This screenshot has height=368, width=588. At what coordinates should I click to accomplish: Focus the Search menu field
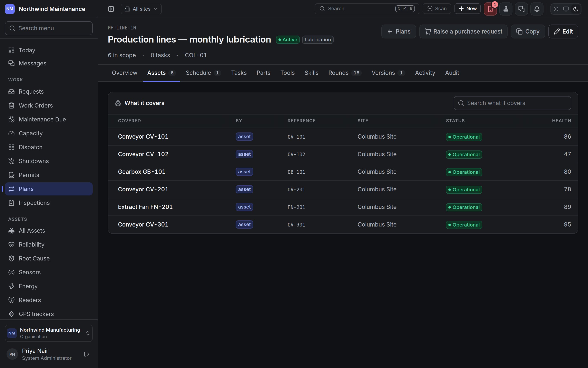49,28
